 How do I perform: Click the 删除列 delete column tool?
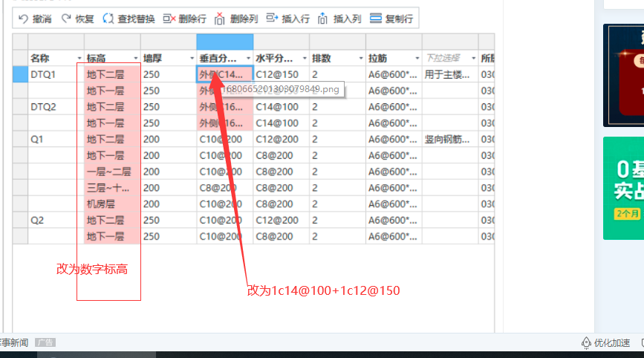click(235, 19)
